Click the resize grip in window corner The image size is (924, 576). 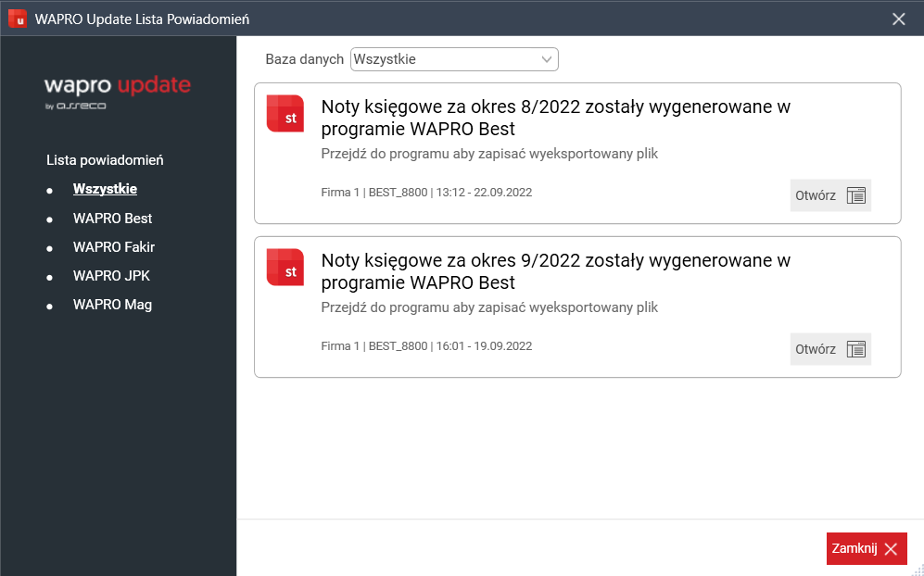(918, 570)
